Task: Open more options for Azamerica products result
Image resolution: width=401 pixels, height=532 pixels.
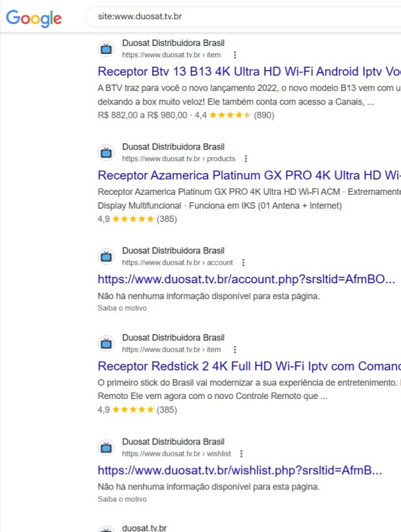Action: point(245,159)
